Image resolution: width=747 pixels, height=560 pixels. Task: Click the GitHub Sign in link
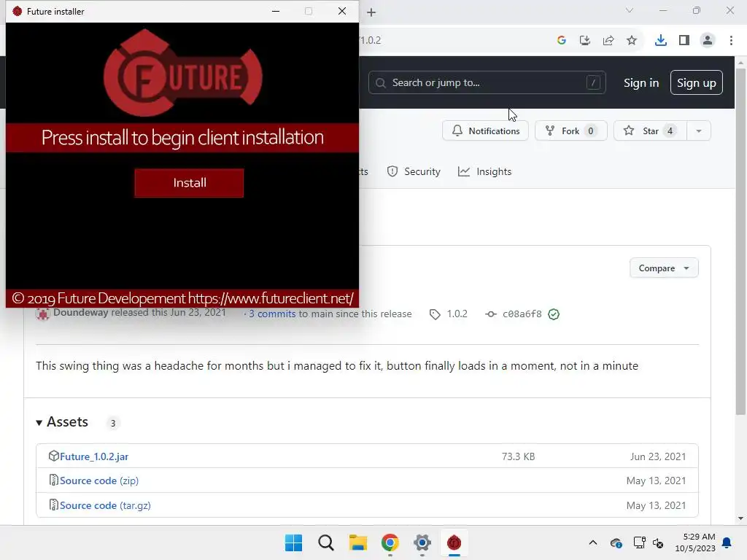(641, 83)
